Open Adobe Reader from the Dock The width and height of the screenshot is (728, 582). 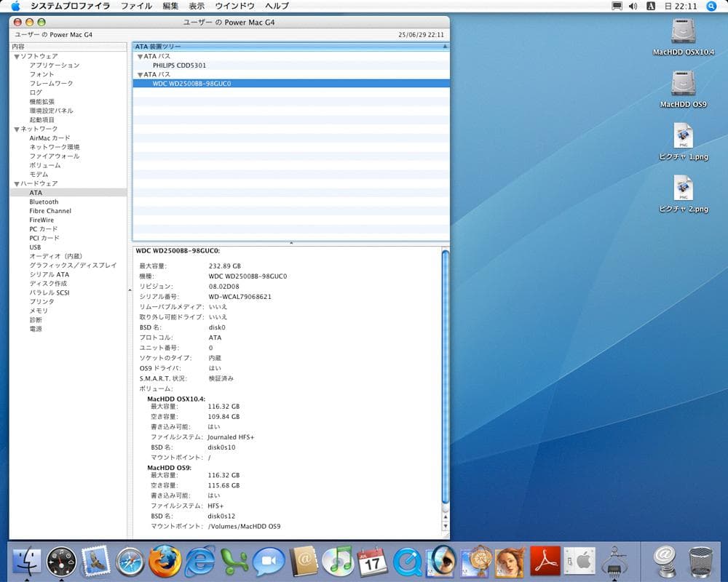tap(545, 560)
